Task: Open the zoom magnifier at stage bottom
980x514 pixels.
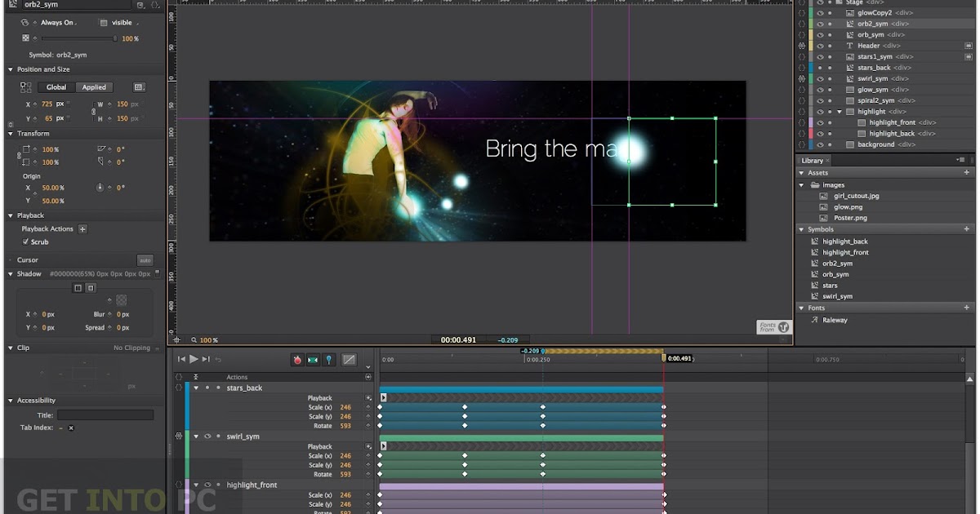Action: coord(194,339)
